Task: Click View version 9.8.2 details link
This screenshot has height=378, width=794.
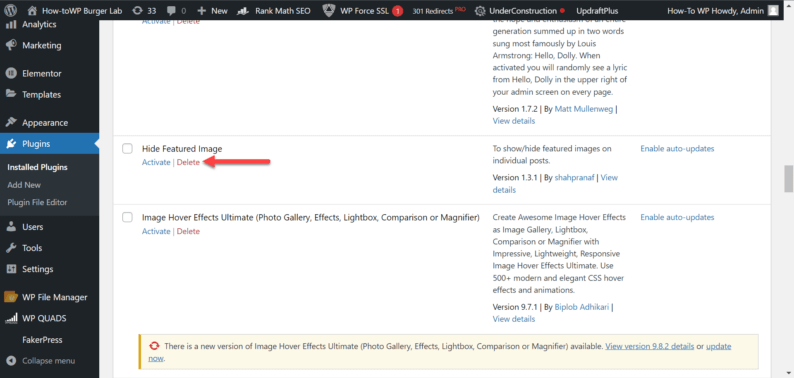Action: pos(650,346)
